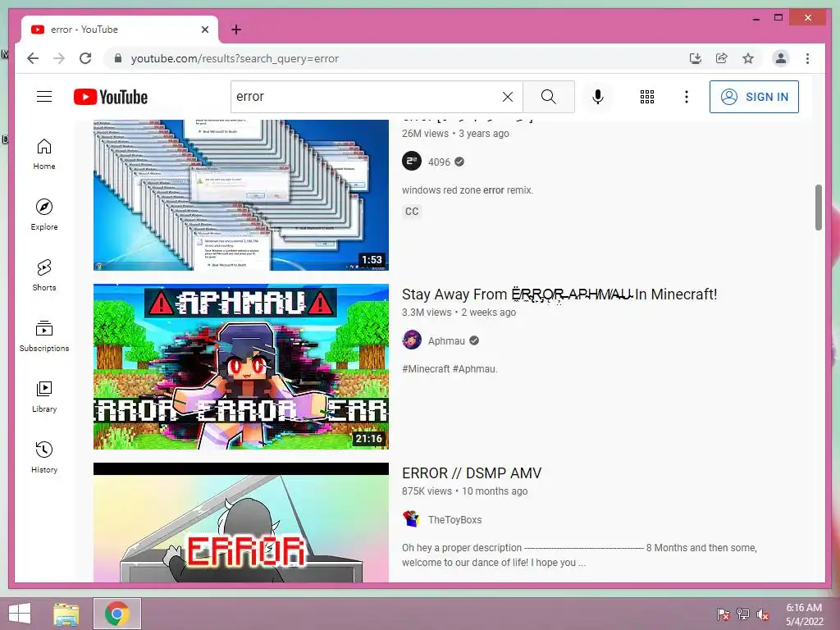Open File Explorer from the taskbar

(x=66, y=614)
